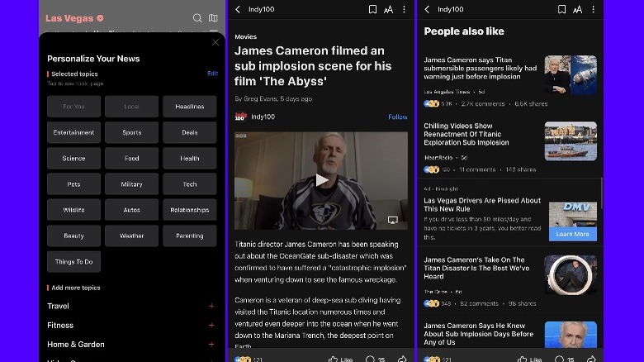Image resolution: width=644 pixels, height=362 pixels.
Task: Go back from People also like screen
Action: (x=427, y=9)
